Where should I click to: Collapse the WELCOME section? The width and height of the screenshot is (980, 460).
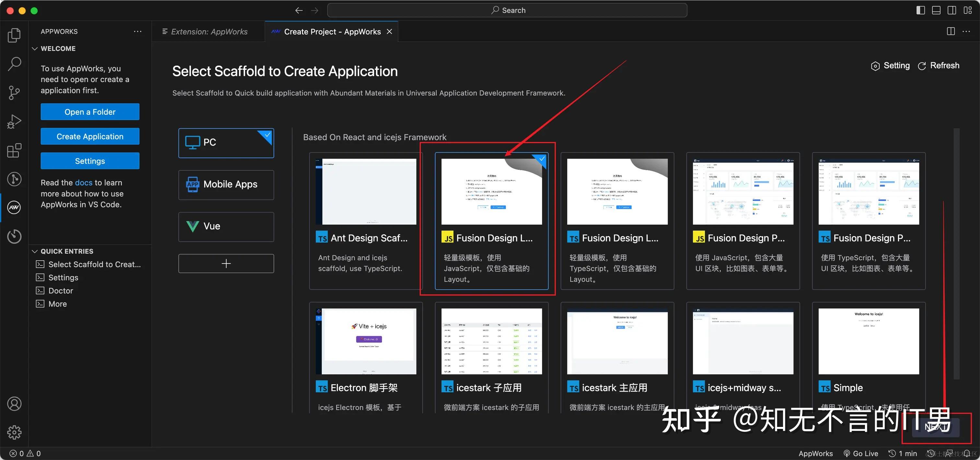coord(90,49)
